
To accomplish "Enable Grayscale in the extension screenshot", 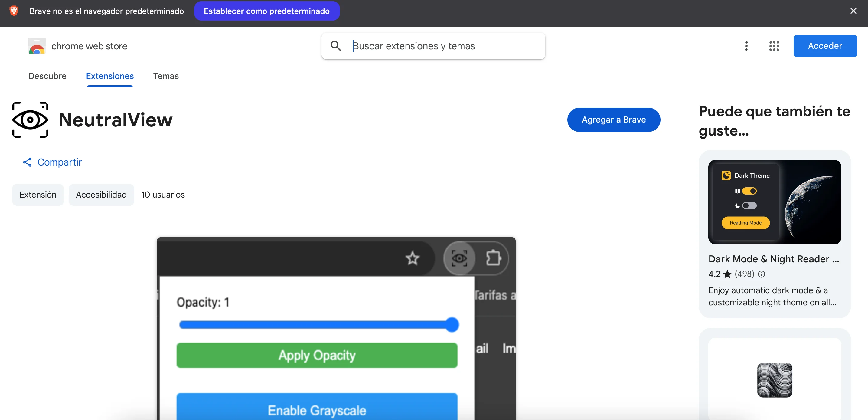I will coord(317,410).
